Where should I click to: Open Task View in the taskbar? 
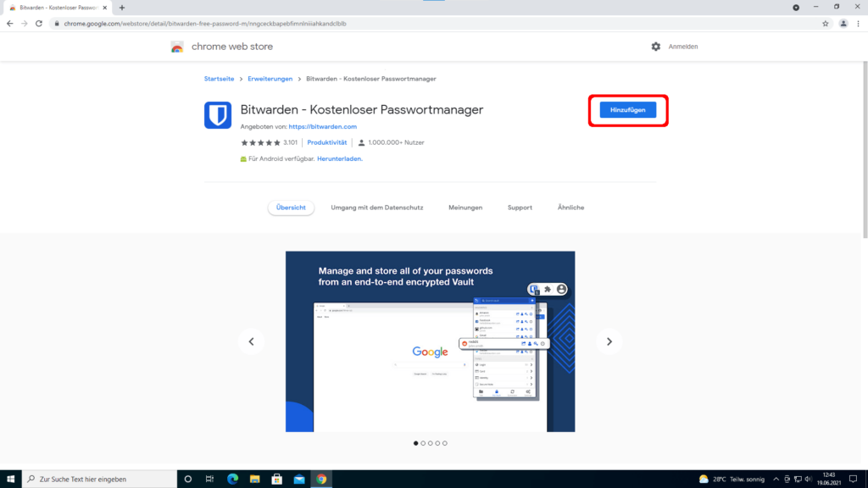[210, 480]
